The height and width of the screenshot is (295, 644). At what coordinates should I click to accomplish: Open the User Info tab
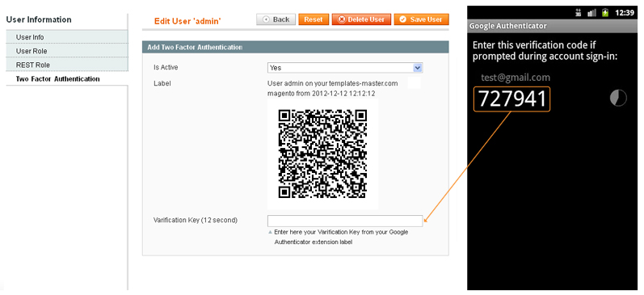pyautogui.click(x=67, y=37)
